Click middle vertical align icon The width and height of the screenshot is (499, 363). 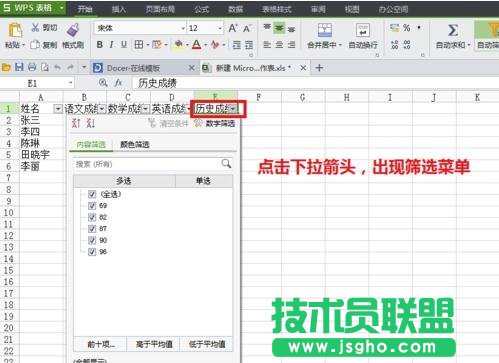279,28
